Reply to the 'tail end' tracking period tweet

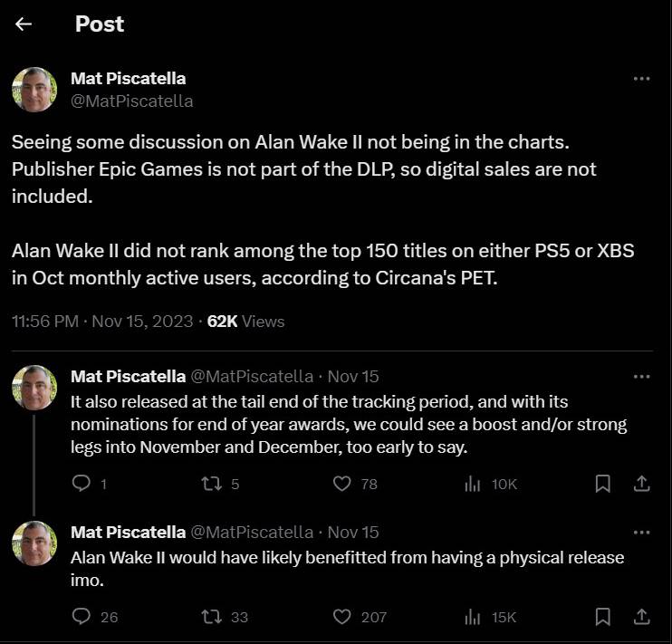(x=80, y=485)
